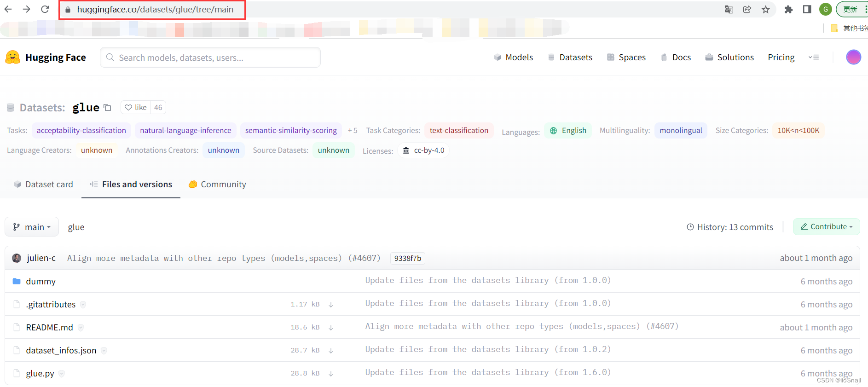868x387 pixels.
Task: Open the glue.py file
Action: click(x=40, y=373)
